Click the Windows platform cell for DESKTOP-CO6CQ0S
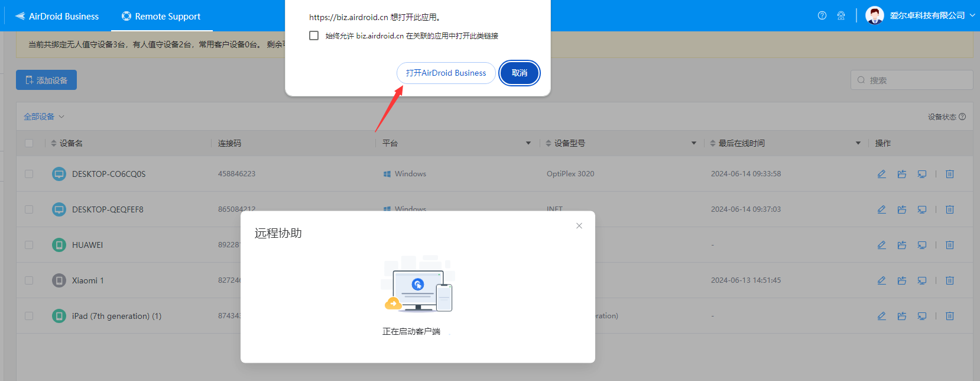 pyautogui.click(x=405, y=174)
